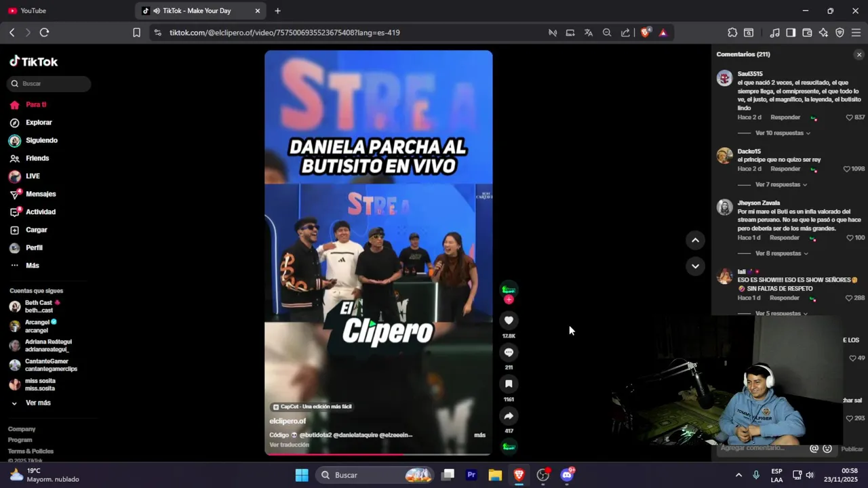The width and height of the screenshot is (868, 488).
Task: Follow creator via the red plus badge
Action: 509,300
